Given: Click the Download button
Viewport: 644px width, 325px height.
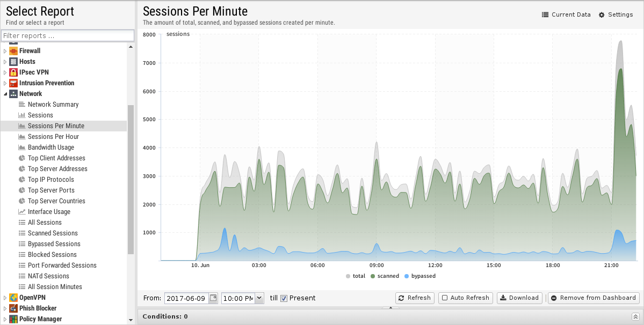Looking at the screenshot, I should click(518, 298).
